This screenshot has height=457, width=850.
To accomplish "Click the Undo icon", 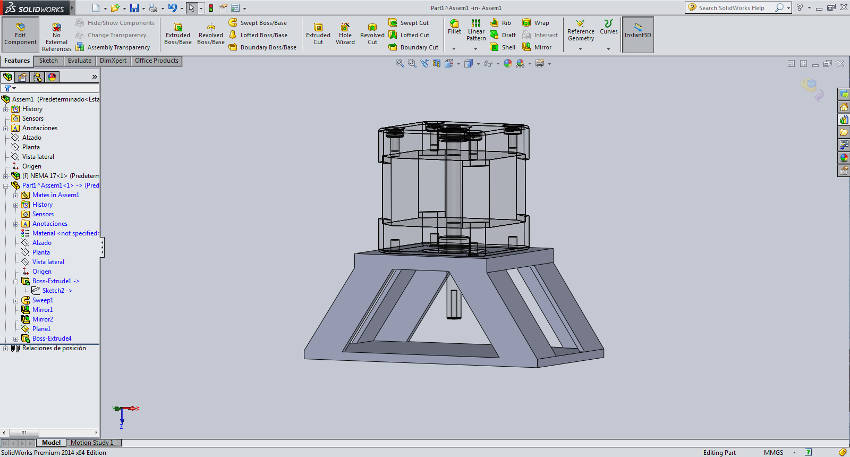I will tap(172, 8).
